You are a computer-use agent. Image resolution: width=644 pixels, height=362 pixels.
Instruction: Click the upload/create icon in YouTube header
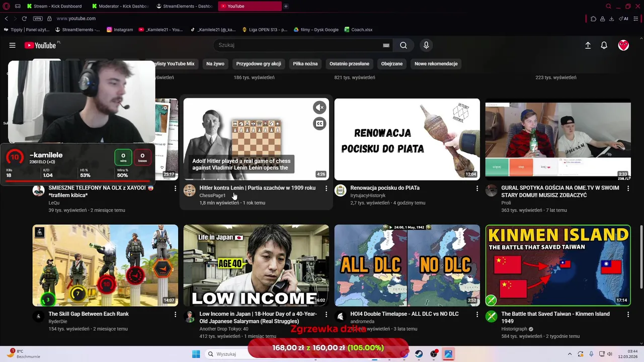pyautogui.click(x=588, y=45)
